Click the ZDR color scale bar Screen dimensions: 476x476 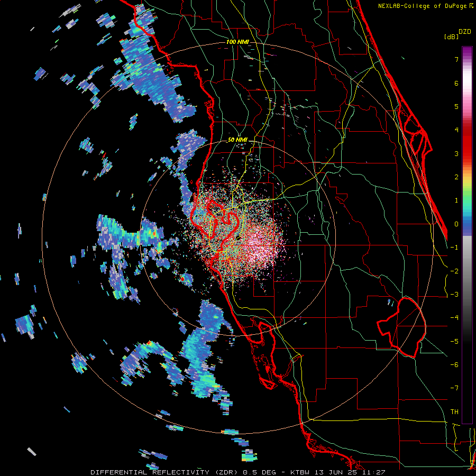coord(467,235)
